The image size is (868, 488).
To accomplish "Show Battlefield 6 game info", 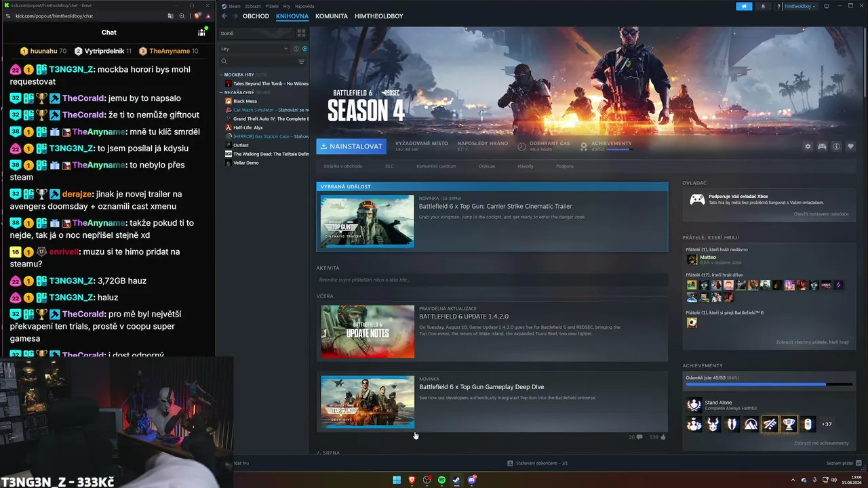I will [836, 146].
